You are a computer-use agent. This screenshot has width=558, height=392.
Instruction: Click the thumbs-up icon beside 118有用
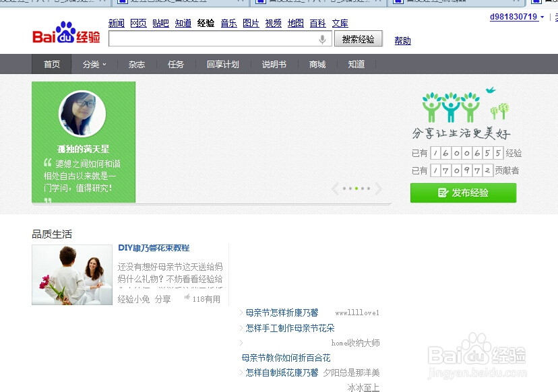point(187,298)
